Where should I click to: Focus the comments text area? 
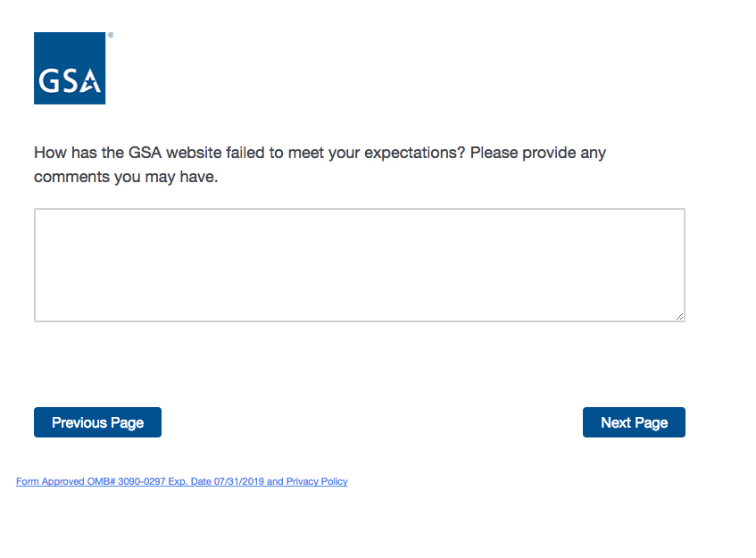[x=359, y=264]
